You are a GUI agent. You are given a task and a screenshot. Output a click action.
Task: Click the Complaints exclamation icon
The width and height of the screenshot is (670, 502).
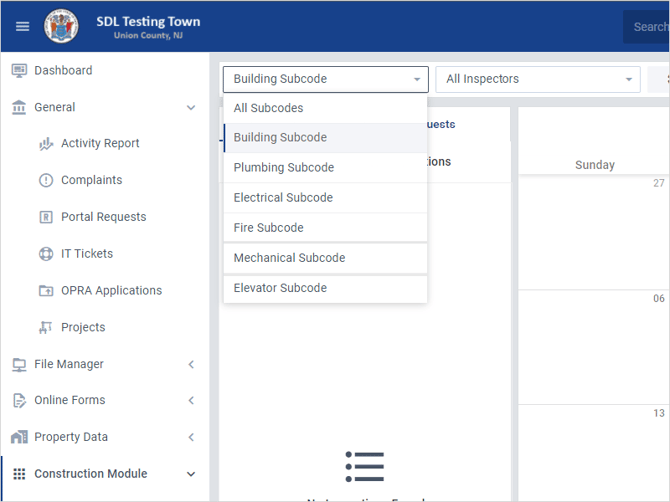46,180
